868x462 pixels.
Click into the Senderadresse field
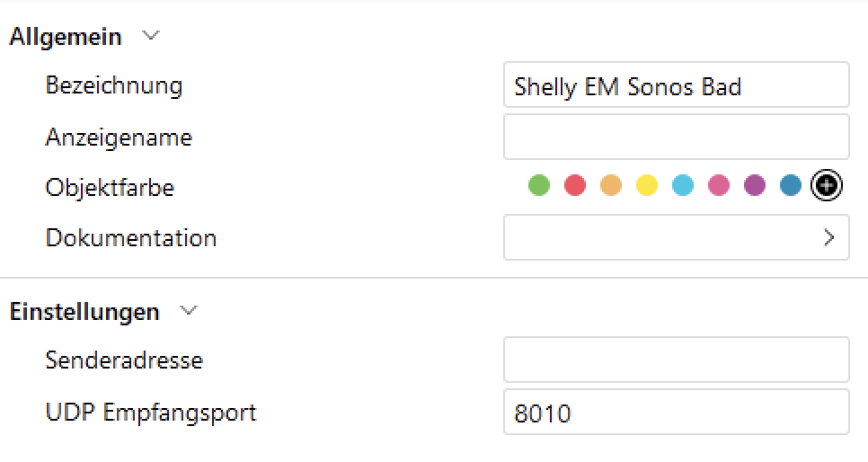676,360
